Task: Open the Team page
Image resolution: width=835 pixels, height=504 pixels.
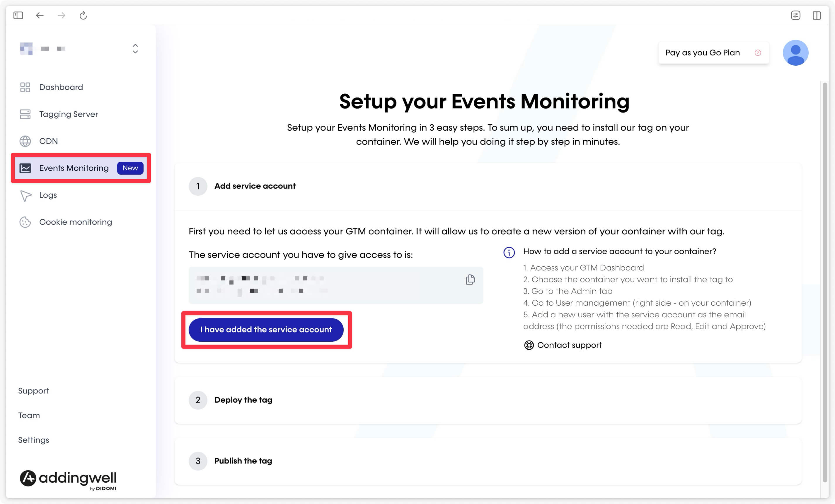Action: [29, 415]
